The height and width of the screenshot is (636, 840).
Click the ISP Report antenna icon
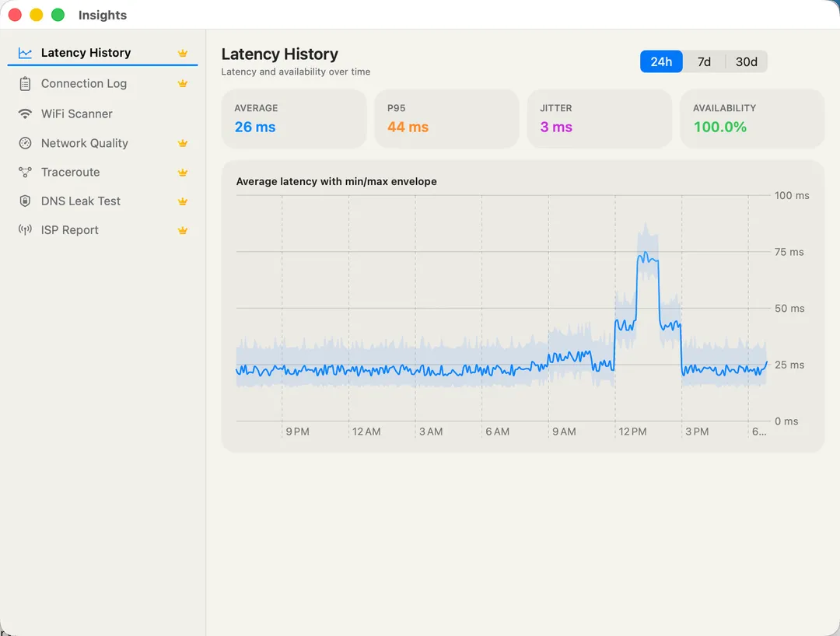pyautogui.click(x=25, y=229)
